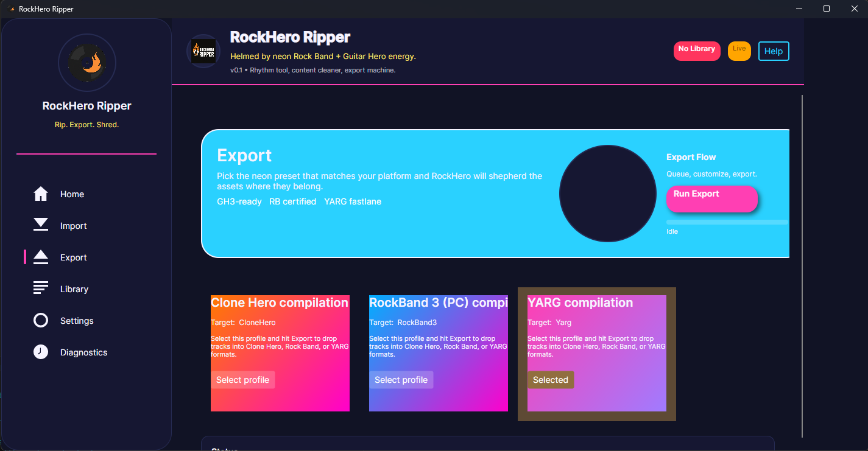The image size is (868, 451).
Task: Click the flame logo above Rip. Export. Shred.
Action: coord(86,62)
